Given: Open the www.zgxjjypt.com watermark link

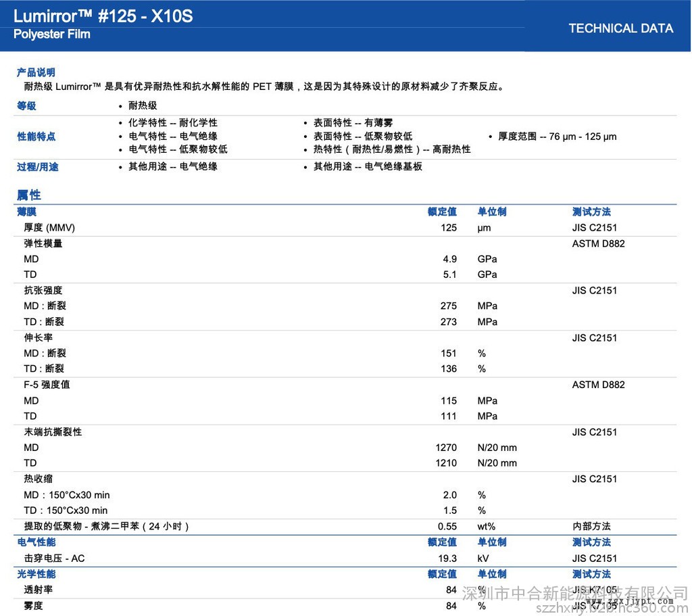Looking at the screenshot, I should 628,600.
